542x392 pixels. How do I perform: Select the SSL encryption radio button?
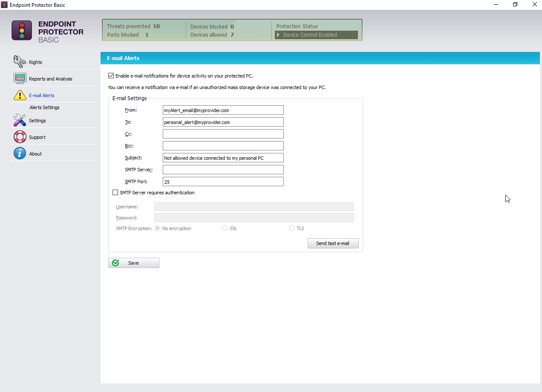225,228
